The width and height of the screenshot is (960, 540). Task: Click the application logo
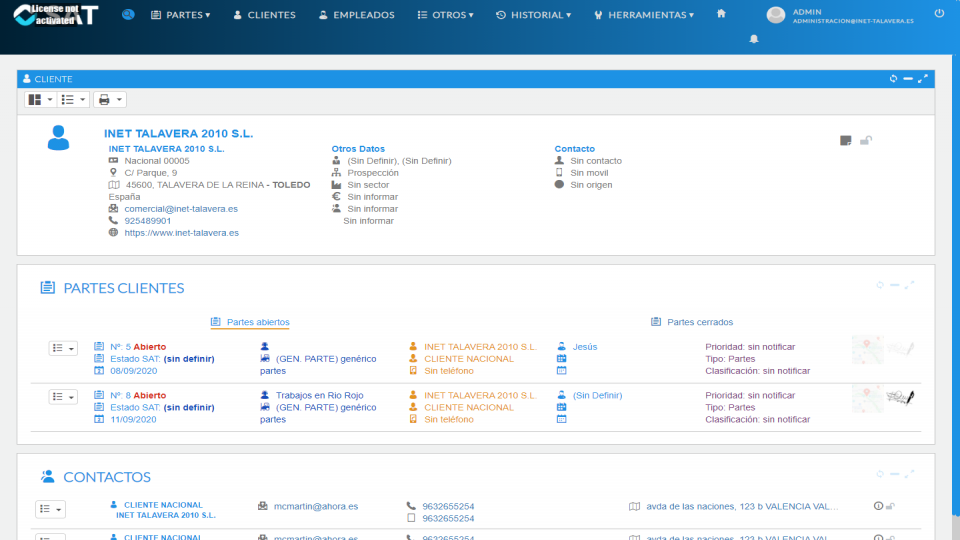(56, 15)
